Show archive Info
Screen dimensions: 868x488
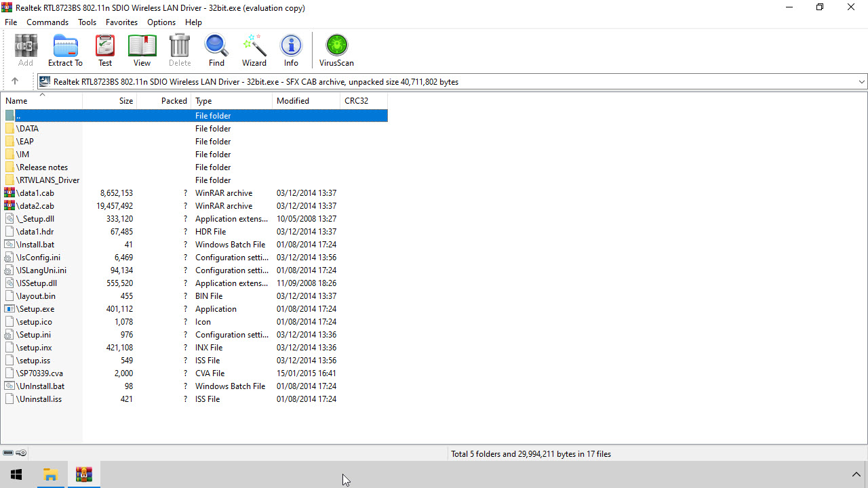point(291,50)
